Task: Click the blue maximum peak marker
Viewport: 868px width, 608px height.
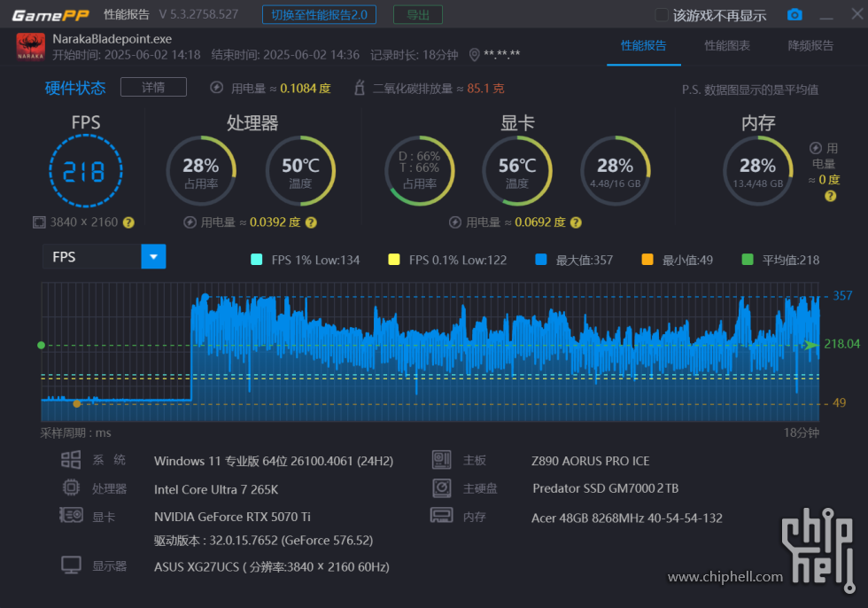Action: [x=205, y=297]
